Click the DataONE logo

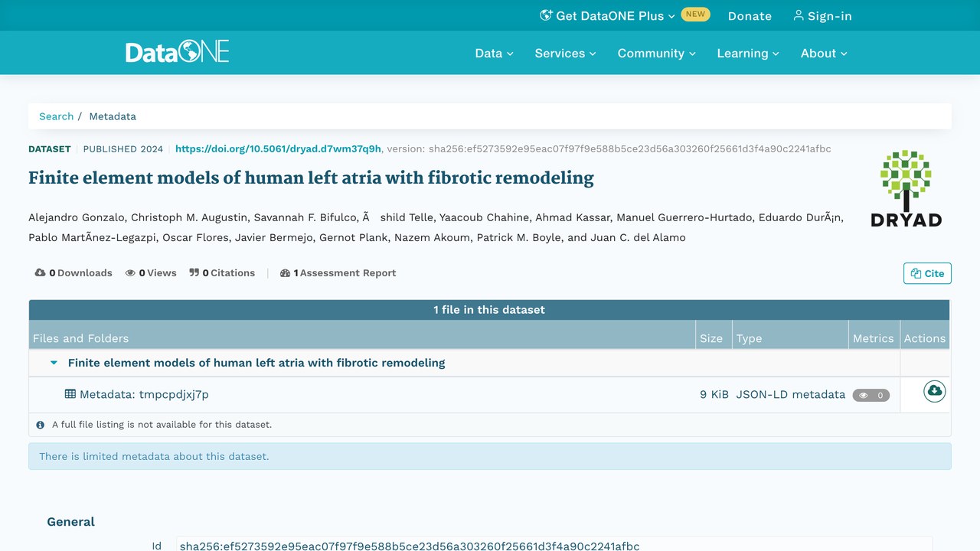(x=178, y=53)
